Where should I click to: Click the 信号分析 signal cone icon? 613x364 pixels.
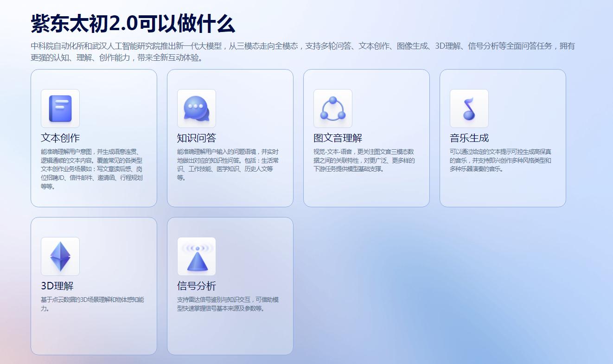coord(197,256)
